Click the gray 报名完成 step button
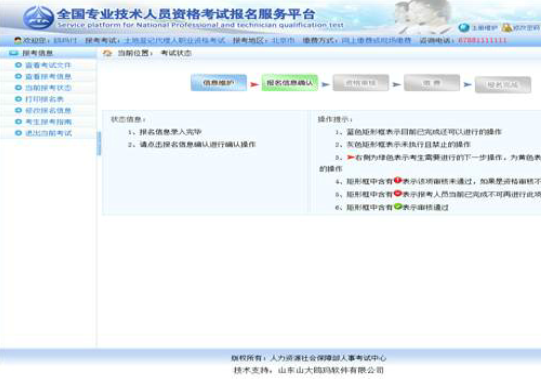The width and height of the screenshot is (541, 384). pyautogui.click(x=503, y=85)
